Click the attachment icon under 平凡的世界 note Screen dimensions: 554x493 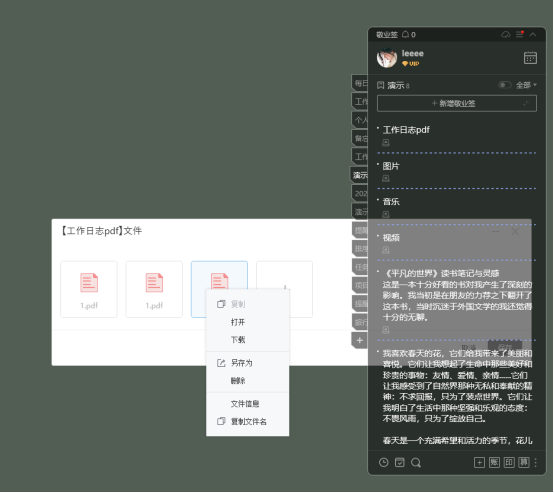(x=386, y=330)
